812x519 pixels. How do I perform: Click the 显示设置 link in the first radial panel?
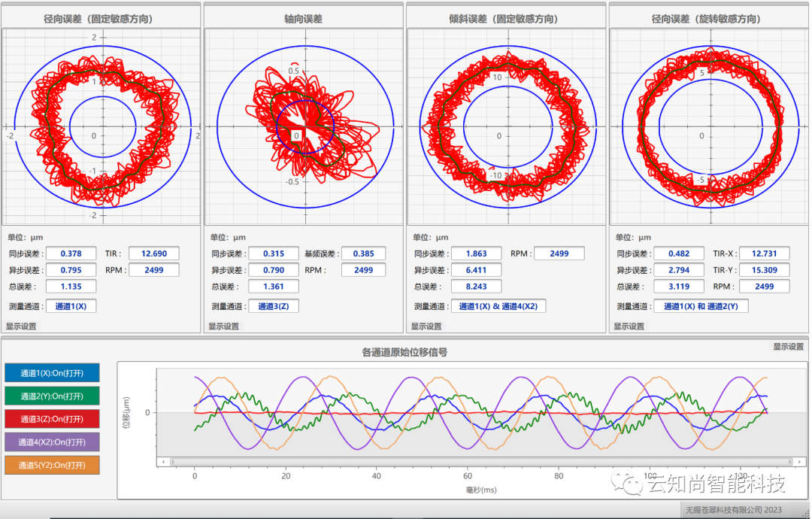coord(21,326)
